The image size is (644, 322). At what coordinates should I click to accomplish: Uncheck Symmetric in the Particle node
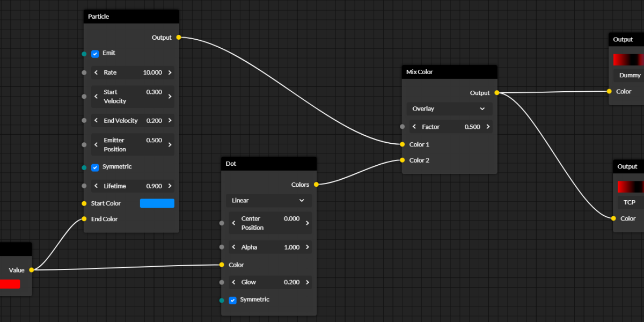point(95,167)
